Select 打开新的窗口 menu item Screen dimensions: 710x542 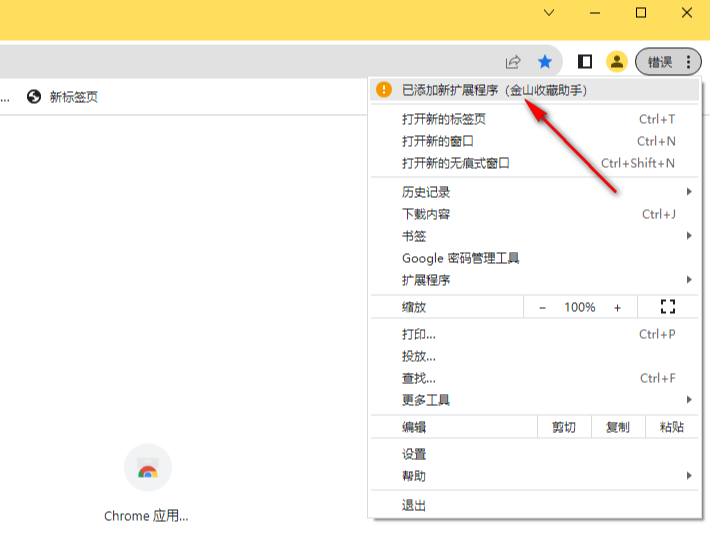point(534,141)
